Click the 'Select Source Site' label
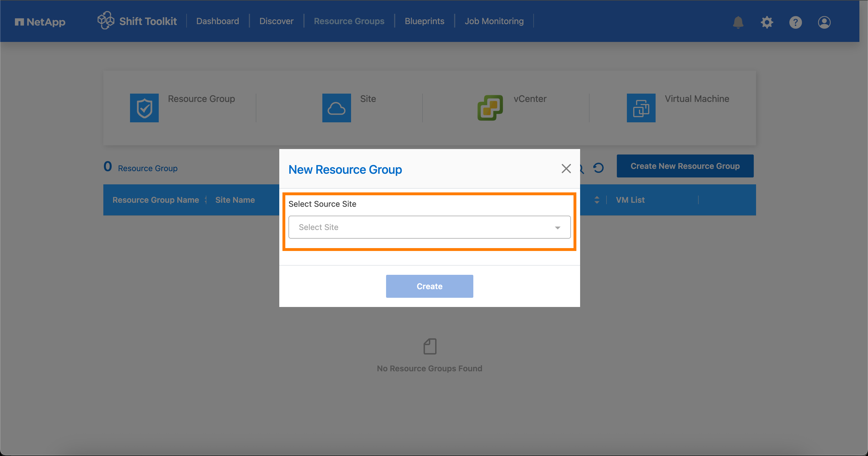This screenshot has width=868, height=456. [322, 204]
